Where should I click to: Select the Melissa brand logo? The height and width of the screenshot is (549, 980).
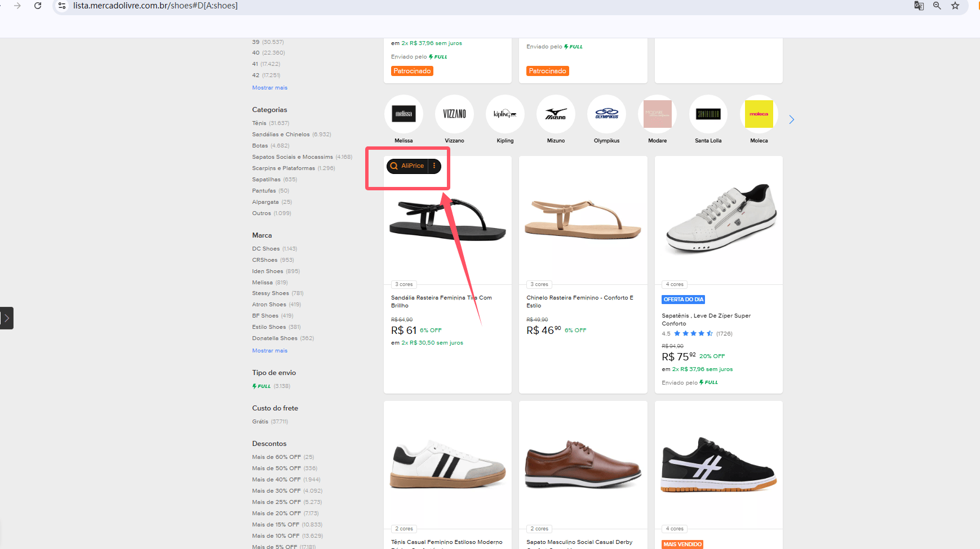tap(403, 114)
